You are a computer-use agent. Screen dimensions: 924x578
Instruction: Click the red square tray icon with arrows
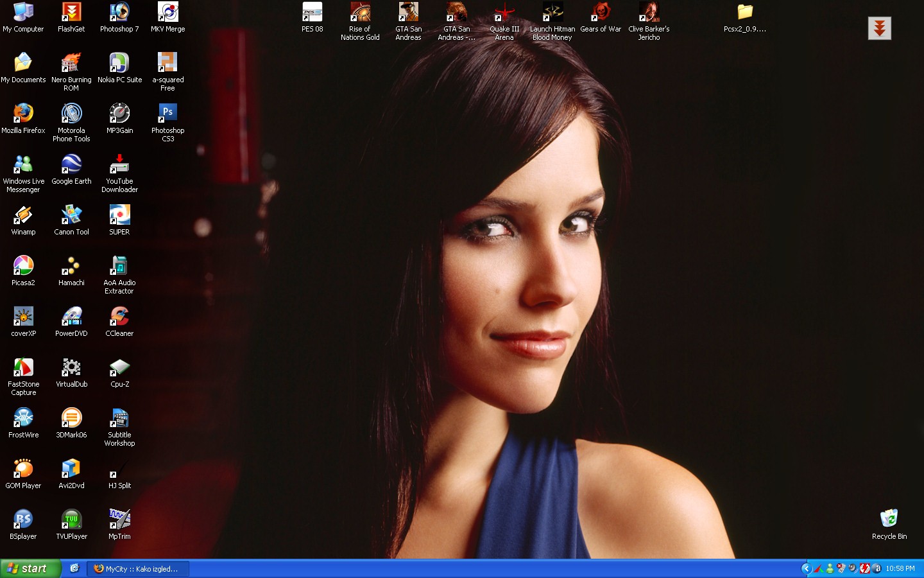tap(865, 568)
